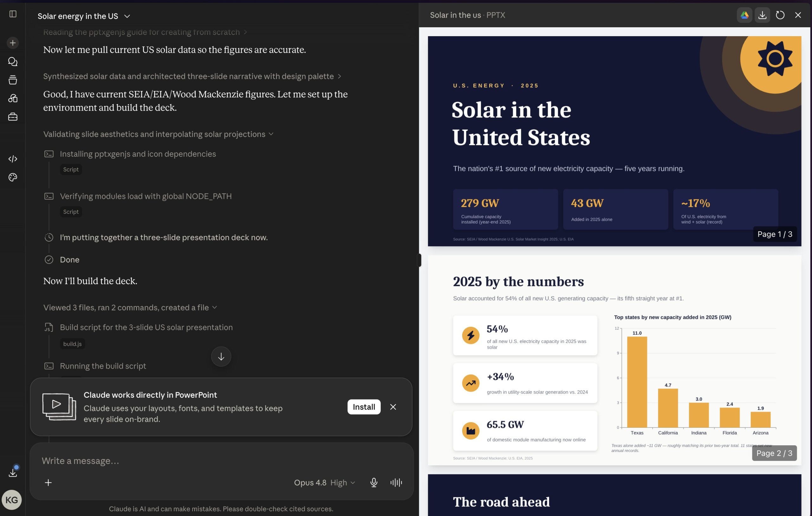
Task: Click the Page 1 / 3 indicator
Action: (775, 234)
